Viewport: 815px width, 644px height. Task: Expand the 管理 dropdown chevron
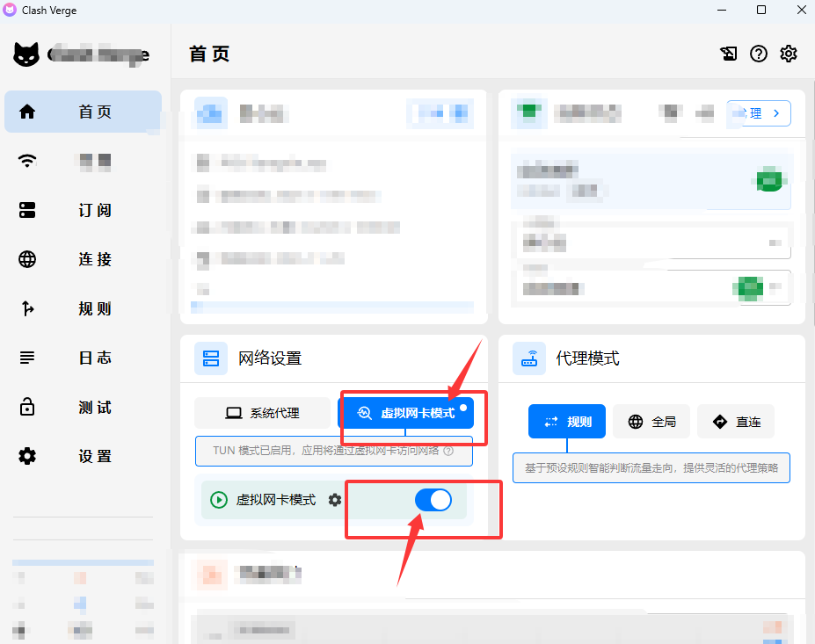point(775,112)
